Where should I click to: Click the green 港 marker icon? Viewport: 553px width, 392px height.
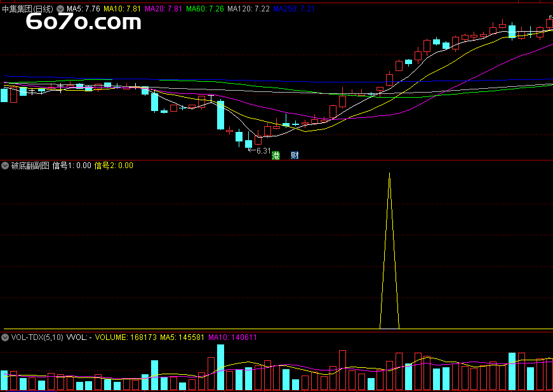[x=276, y=155]
